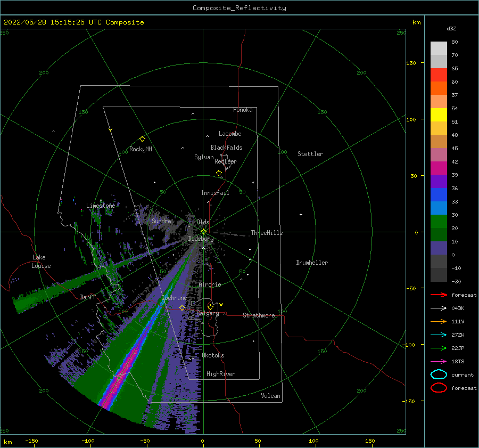Click the Drumheller label
Image resolution: width=479 pixels, height=448 pixels.
[x=312, y=263]
